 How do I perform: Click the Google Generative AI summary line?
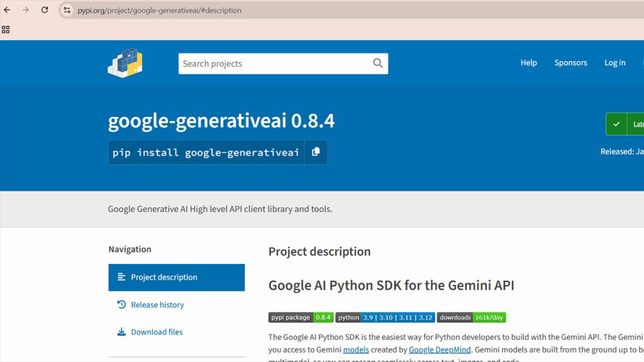coord(220,209)
